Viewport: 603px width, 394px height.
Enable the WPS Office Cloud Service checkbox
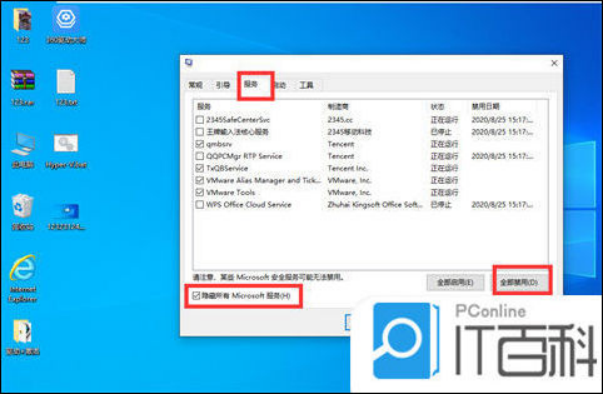[x=200, y=204]
